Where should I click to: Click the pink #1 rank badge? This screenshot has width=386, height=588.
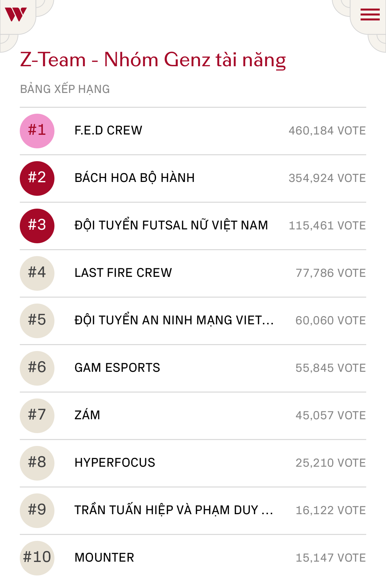click(37, 131)
